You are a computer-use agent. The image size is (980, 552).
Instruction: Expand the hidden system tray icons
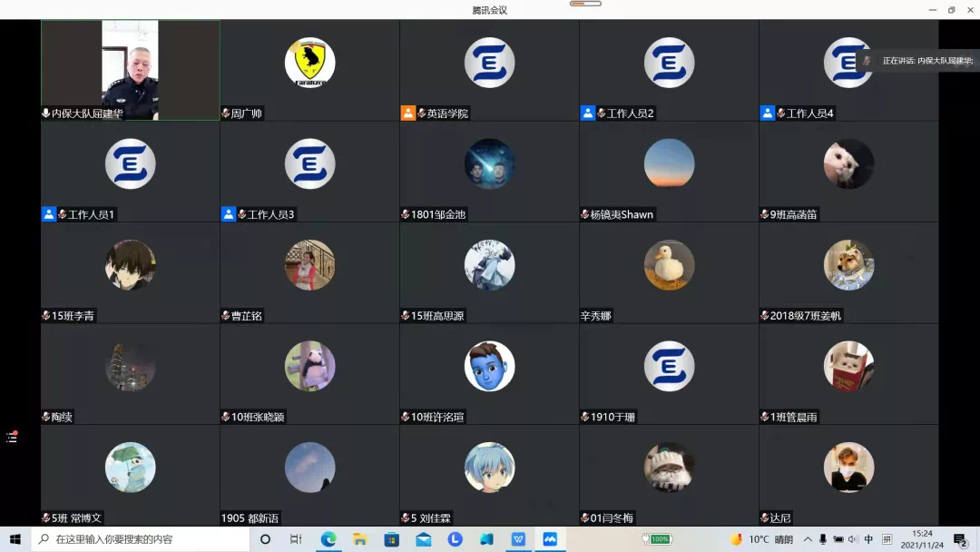coord(808,539)
